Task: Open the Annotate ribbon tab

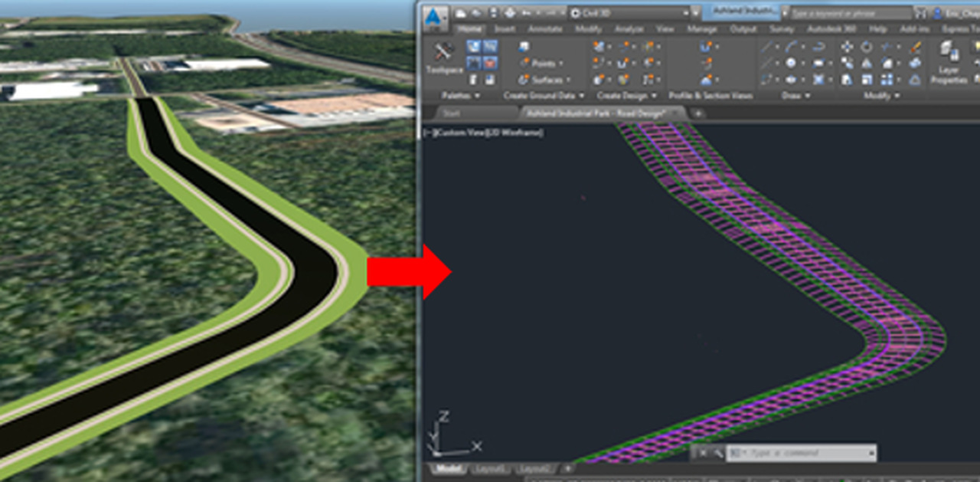Action: click(544, 29)
